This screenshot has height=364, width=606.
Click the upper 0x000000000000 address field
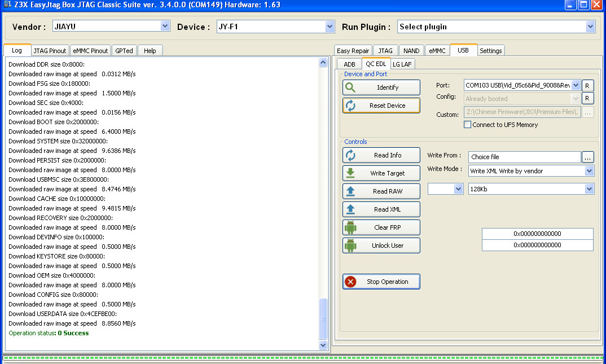537,234
